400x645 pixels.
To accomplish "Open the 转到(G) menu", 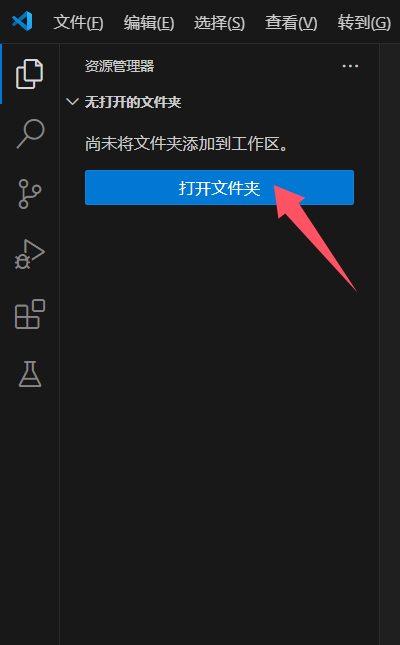I will click(364, 23).
